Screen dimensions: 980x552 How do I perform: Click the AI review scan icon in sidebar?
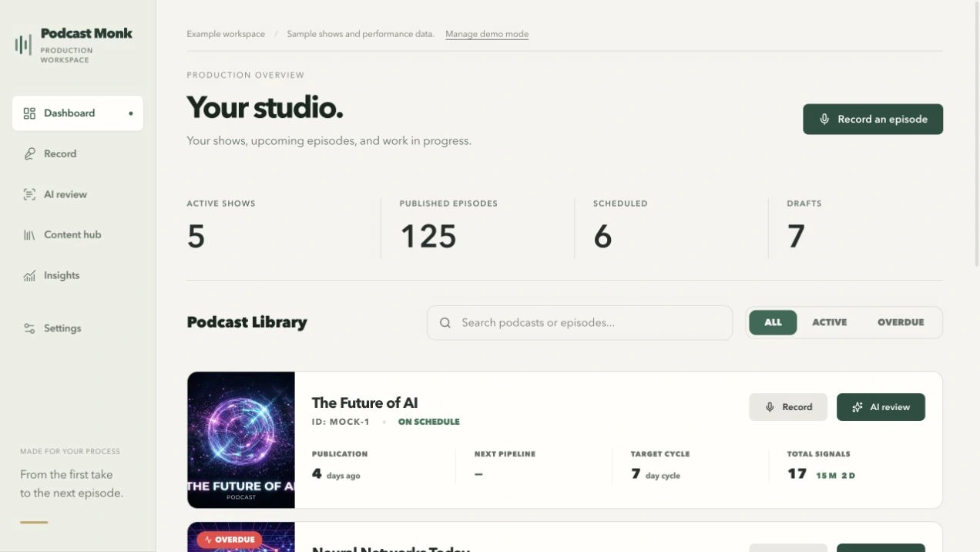(29, 194)
